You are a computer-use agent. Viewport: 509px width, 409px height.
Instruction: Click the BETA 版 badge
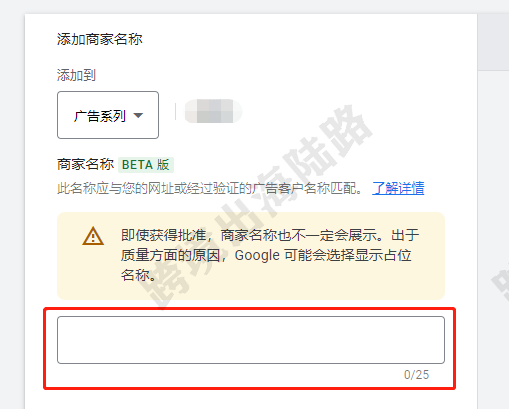146,165
